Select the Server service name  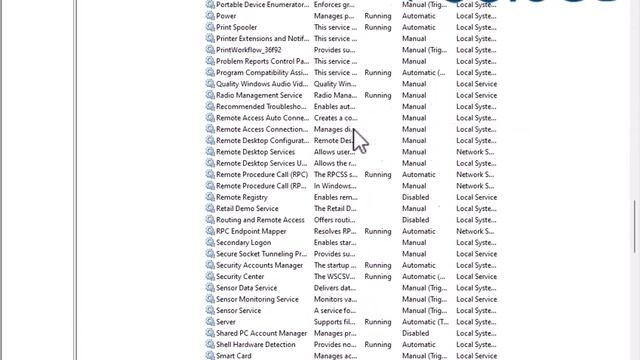pyautogui.click(x=226, y=322)
